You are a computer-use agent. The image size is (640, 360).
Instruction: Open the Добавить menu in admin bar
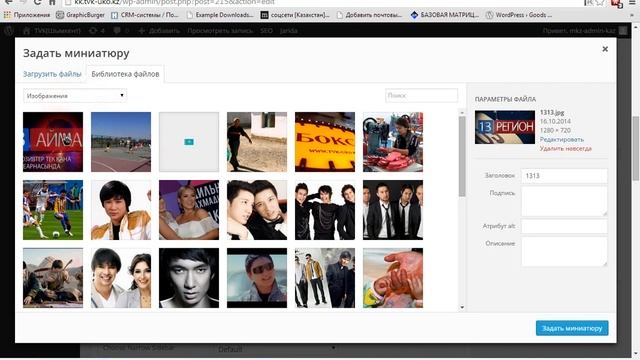(159, 31)
